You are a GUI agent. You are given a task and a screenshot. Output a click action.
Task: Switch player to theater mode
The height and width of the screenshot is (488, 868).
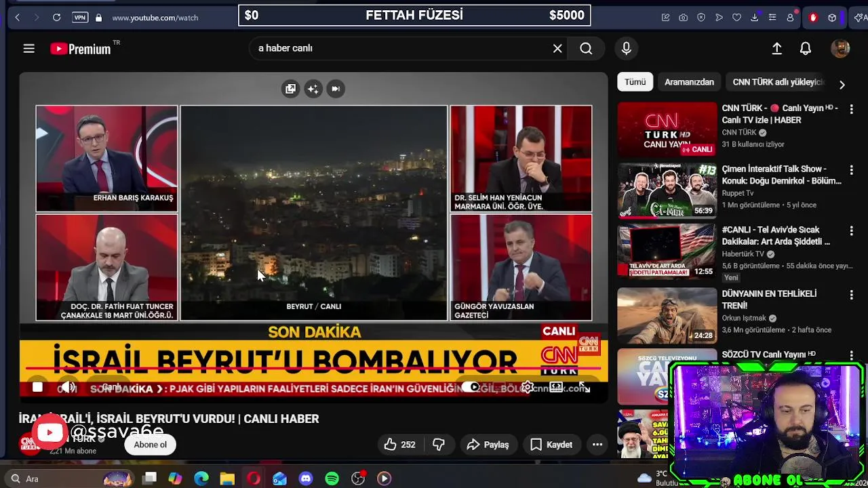(x=556, y=387)
